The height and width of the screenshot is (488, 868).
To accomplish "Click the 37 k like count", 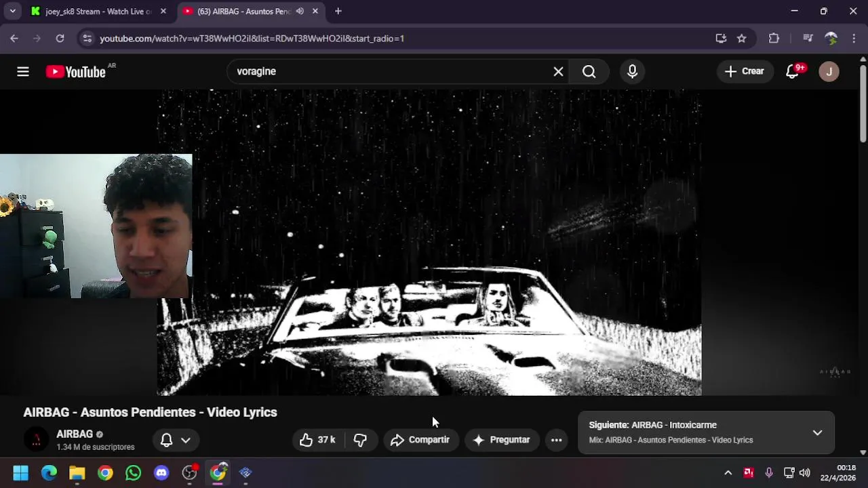I will (x=327, y=440).
